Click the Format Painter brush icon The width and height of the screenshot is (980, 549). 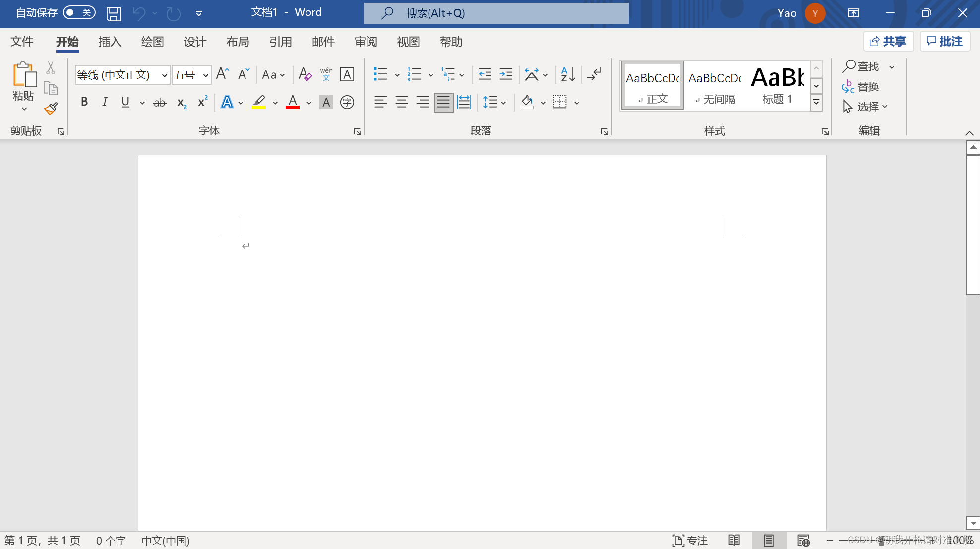pyautogui.click(x=51, y=109)
